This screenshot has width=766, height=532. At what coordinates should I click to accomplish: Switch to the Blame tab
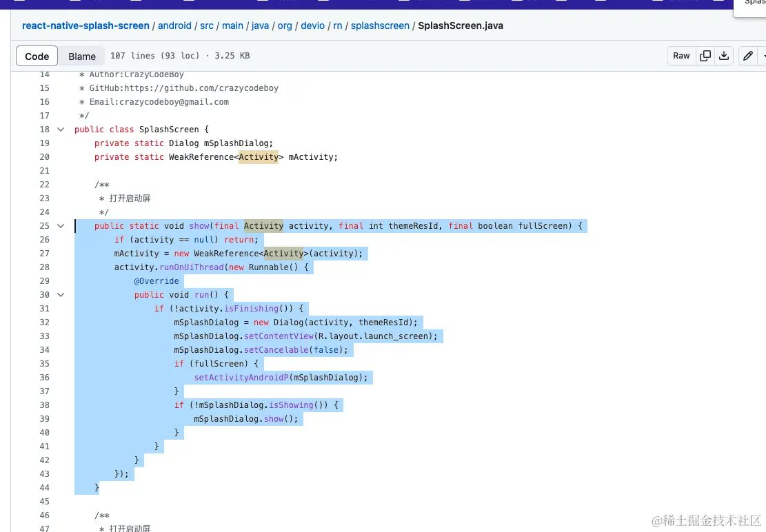click(82, 56)
